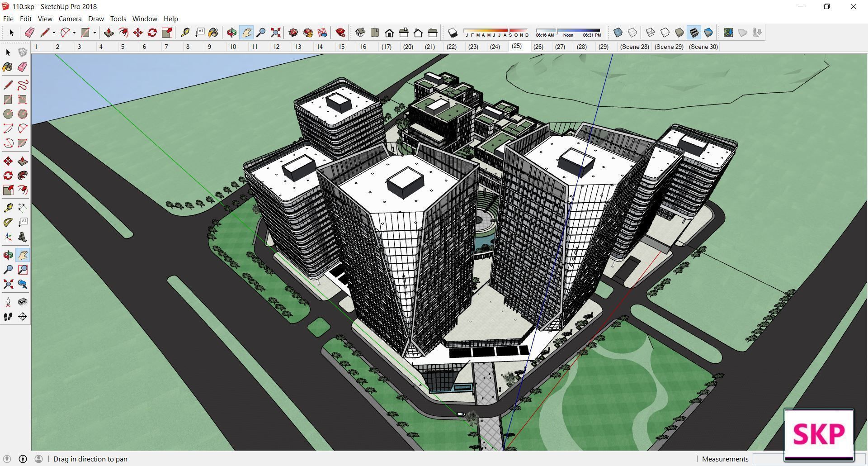Viewport: 868px width, 466px height.
Task: Pick the Push/Pull tool in top toolbar
Action: (109, 33)
